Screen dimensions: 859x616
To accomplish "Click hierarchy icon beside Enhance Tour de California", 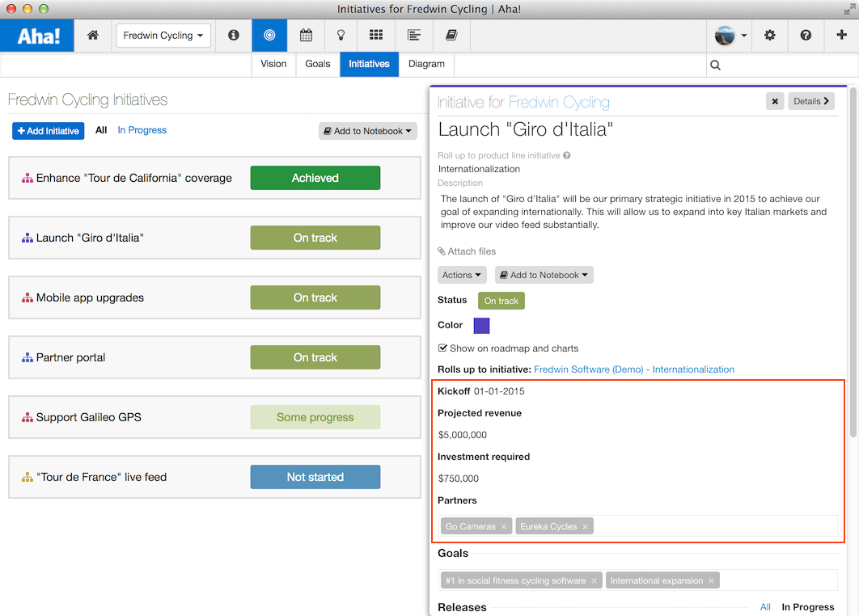I will tap(27, 178).
